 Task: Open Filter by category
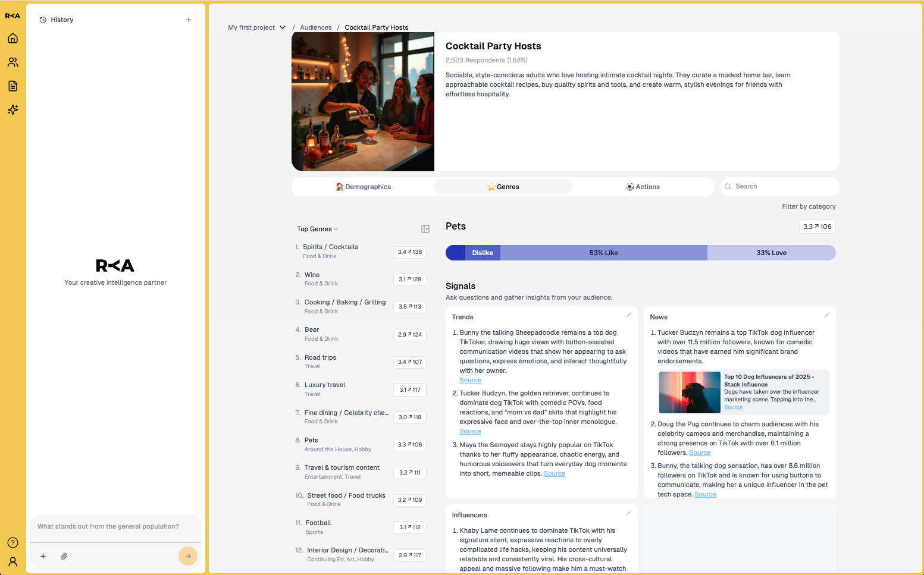pos(809,206)
